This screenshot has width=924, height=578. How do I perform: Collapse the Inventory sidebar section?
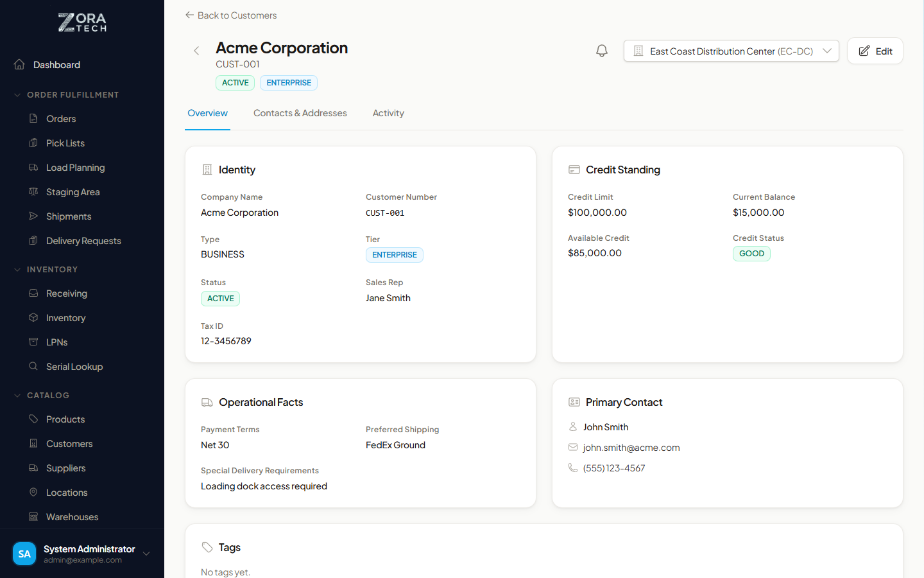[x=17, y=270]
